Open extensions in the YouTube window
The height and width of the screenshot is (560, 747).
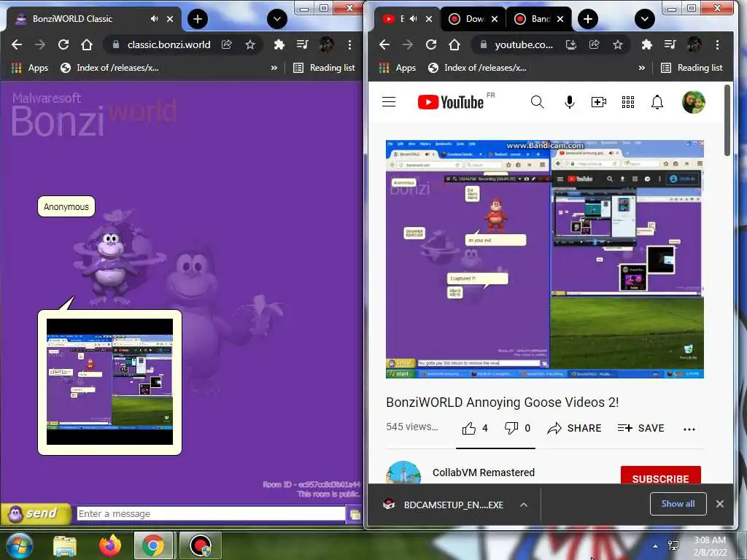(647, 44)
